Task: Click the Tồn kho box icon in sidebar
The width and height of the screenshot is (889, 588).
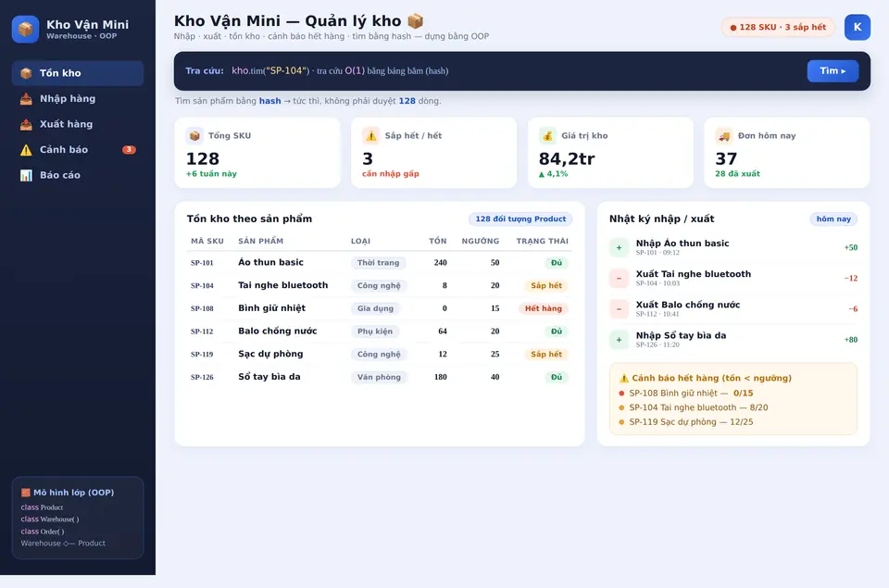Action: (26, 73)
